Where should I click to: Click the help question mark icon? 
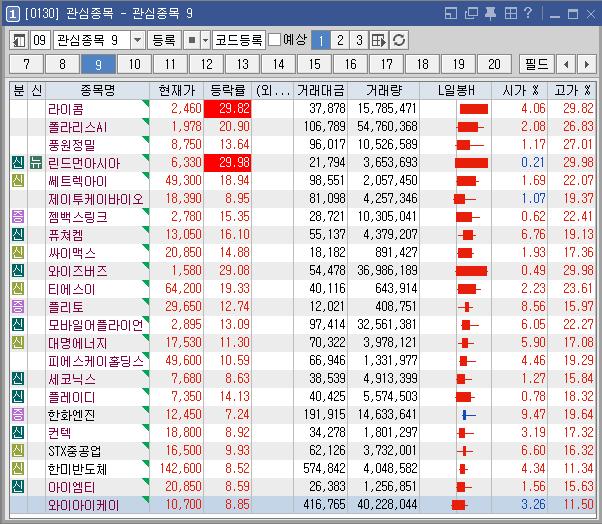[x=528, y=13]
